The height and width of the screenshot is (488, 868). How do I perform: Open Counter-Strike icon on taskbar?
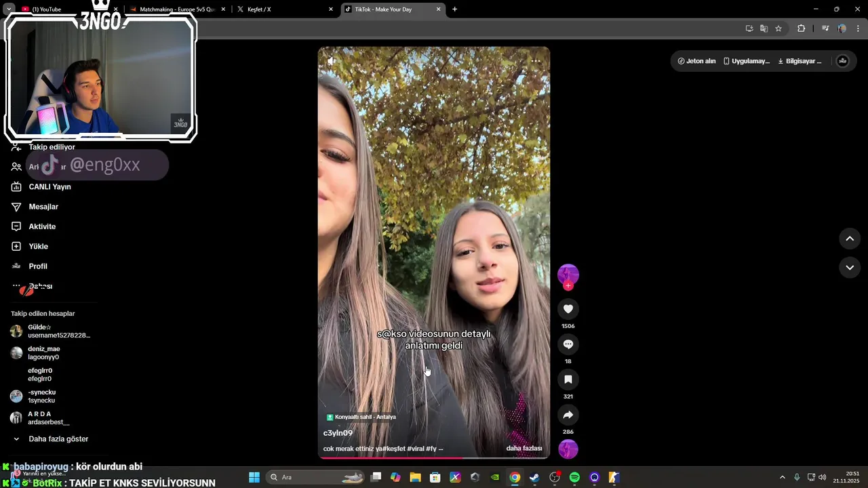pyautogui.click(x=614, y=477)
